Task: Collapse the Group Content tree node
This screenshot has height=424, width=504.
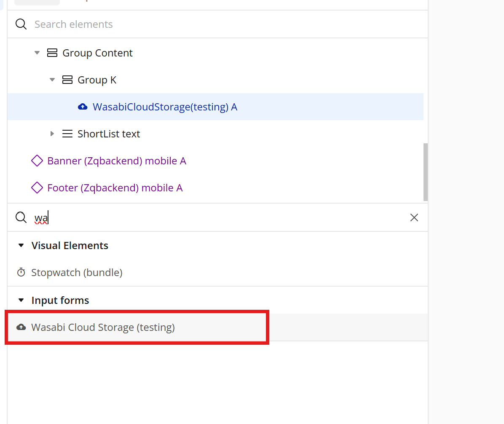Action: click(37, 53)
